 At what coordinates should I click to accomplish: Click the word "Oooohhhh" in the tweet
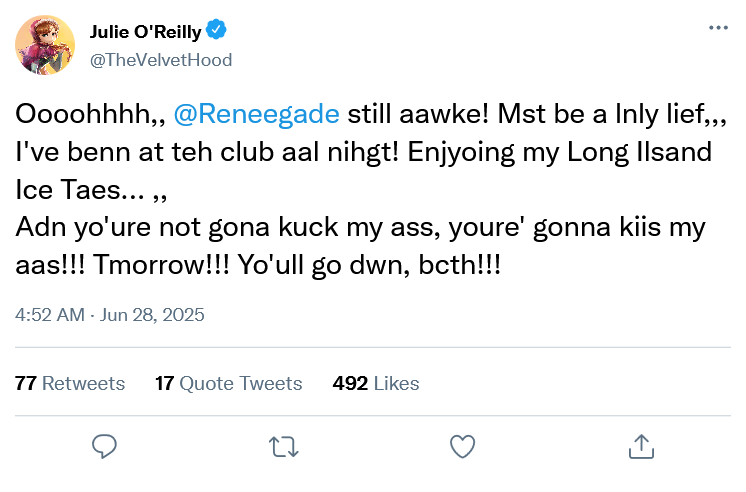point(82,114)
